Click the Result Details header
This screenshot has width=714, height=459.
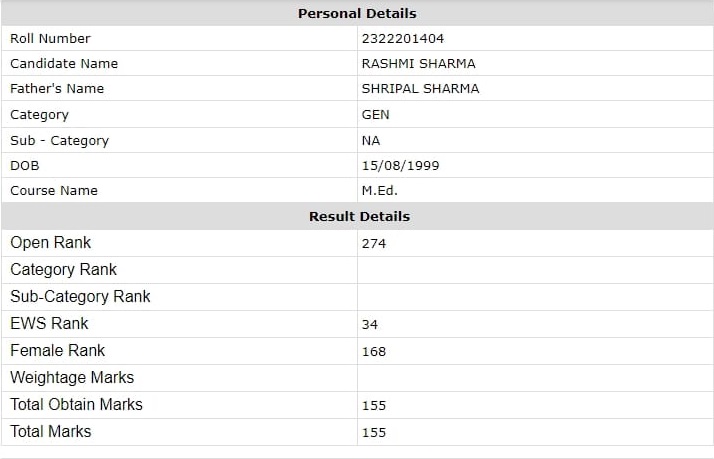[x=359, y=216]
